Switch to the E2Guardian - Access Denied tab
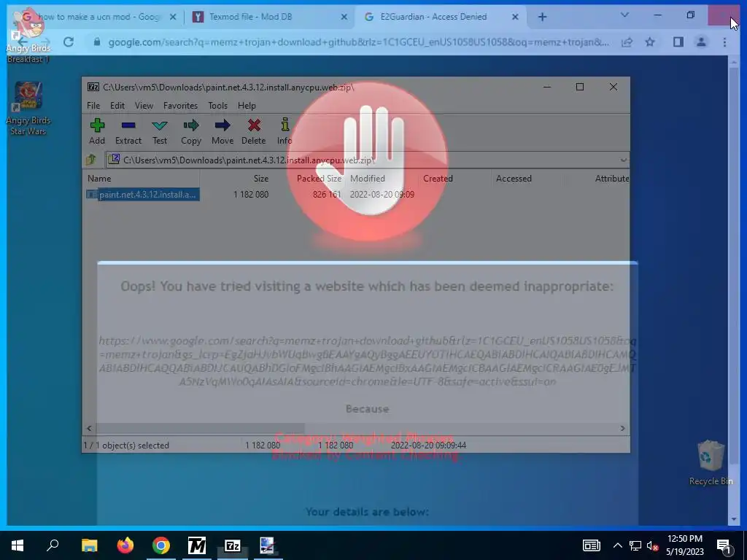This screenshot has height=560, width=747. [433, 17]
